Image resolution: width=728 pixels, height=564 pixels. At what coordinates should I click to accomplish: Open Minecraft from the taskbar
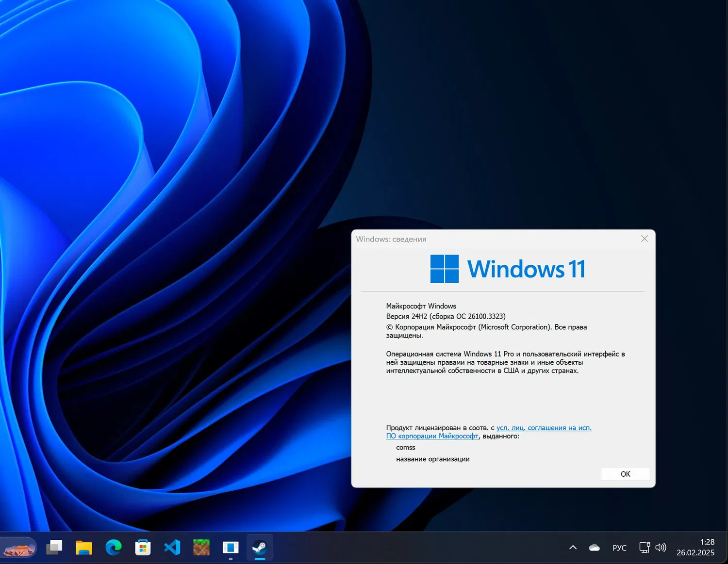pyautogui.click(x=201, y=548)
